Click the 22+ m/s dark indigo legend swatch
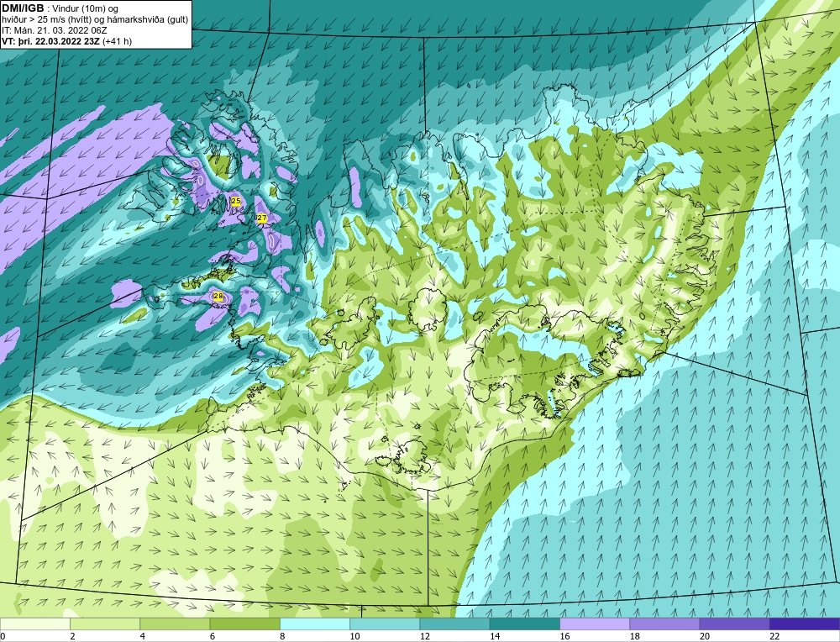The image size is (840, 642). point(805,624)
